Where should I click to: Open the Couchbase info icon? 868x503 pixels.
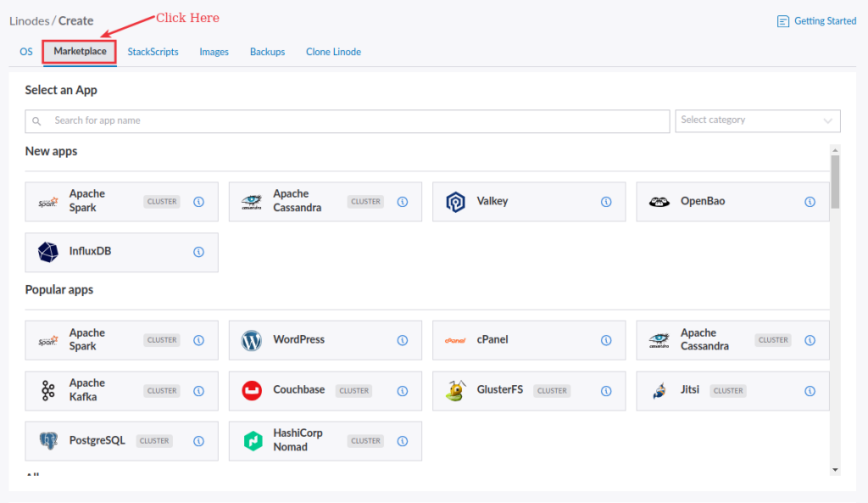[x=403, y=391]
